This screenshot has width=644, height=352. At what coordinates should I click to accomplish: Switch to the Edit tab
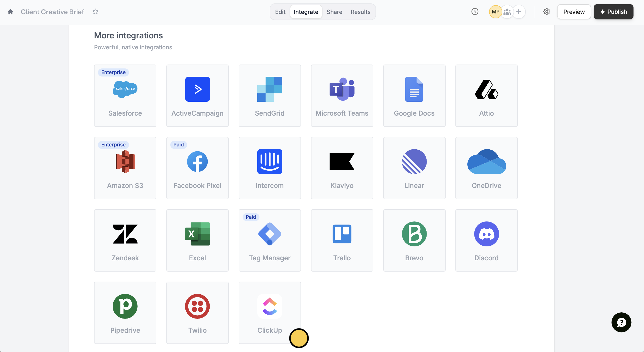[x=280, y=12]
